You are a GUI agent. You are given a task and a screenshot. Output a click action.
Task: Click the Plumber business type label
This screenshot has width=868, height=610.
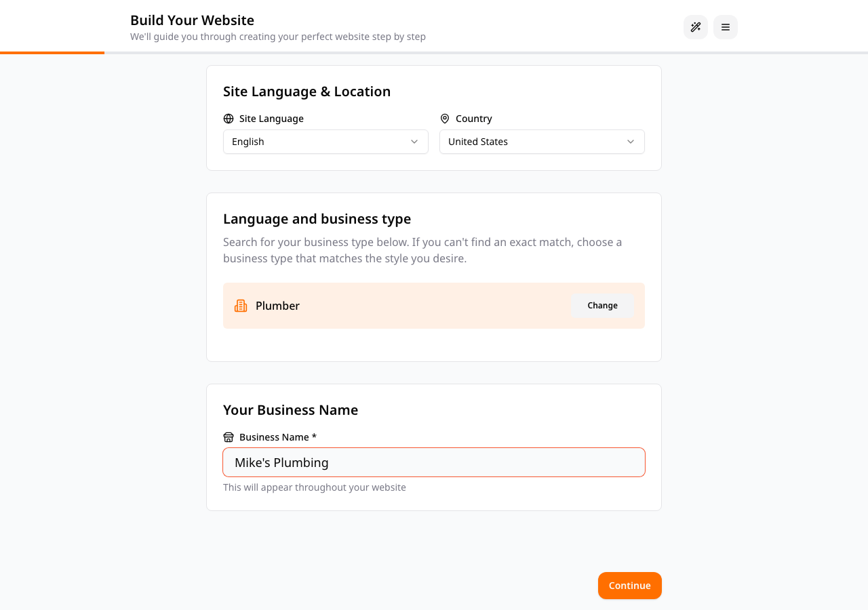tap(277, 306)
